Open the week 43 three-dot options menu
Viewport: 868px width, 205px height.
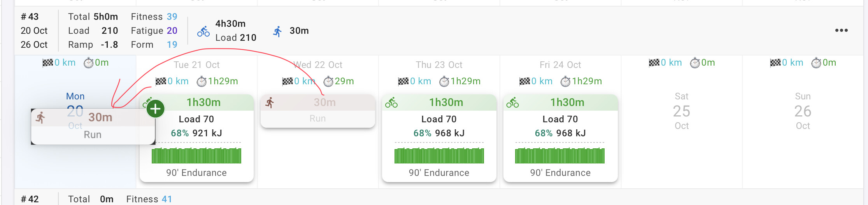coord(841,30)
